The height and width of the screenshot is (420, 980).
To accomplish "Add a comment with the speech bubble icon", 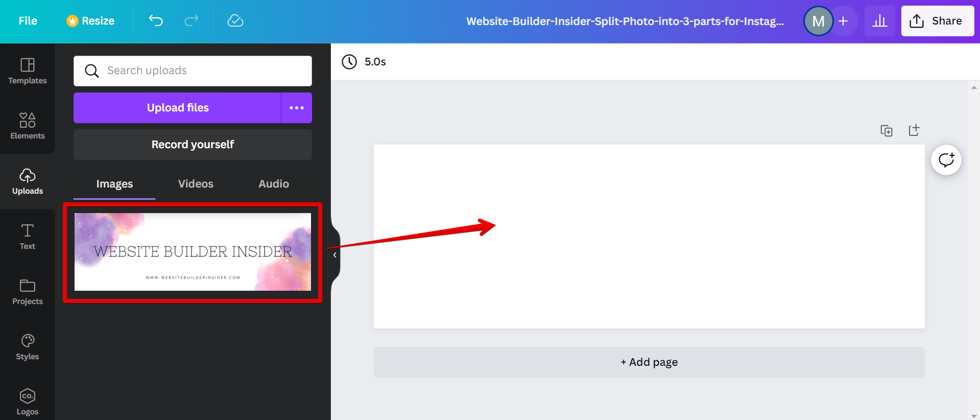I will [x=946, y=160].
